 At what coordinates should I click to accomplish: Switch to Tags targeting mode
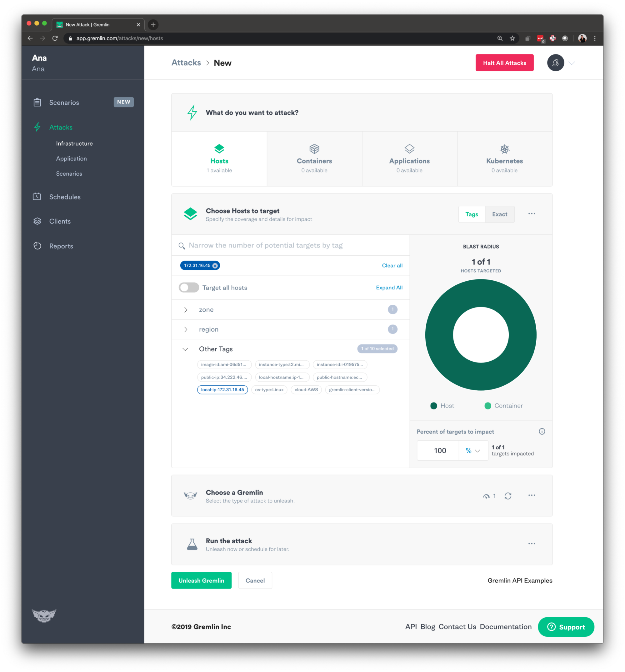(472, 214)
